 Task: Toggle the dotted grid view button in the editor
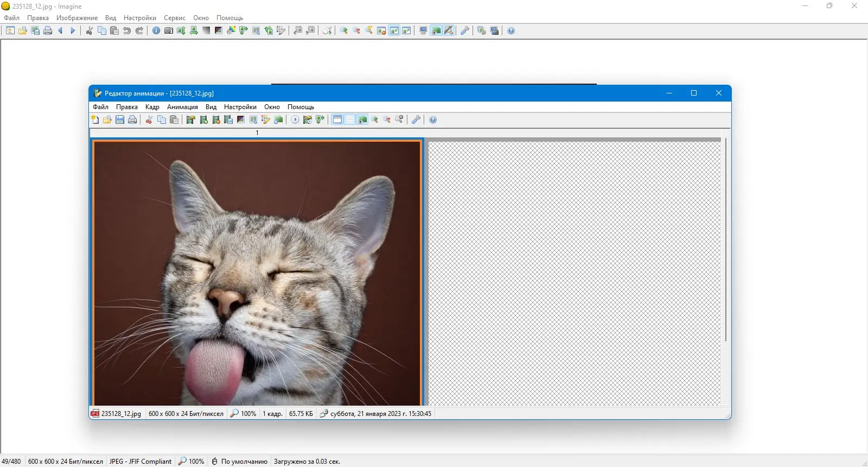(x=350, y=119)
